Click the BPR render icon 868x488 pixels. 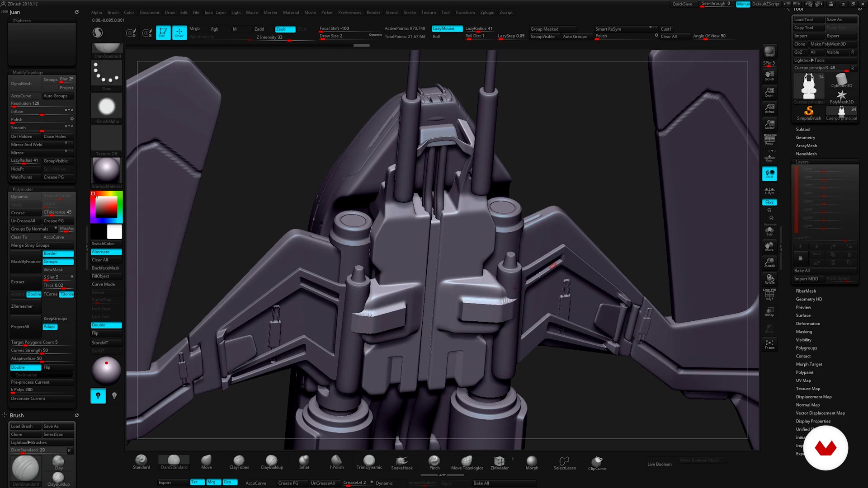[769, 52]
